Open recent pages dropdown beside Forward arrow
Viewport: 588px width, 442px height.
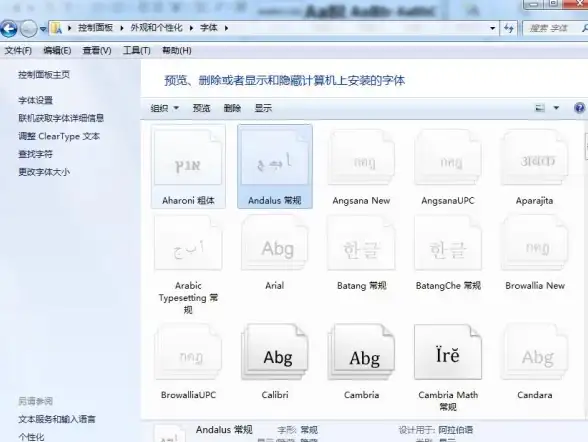(43, 29)
